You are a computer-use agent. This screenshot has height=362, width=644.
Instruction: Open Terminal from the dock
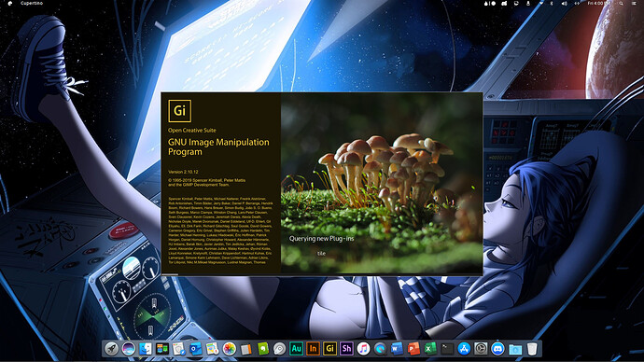click(447, 349)
